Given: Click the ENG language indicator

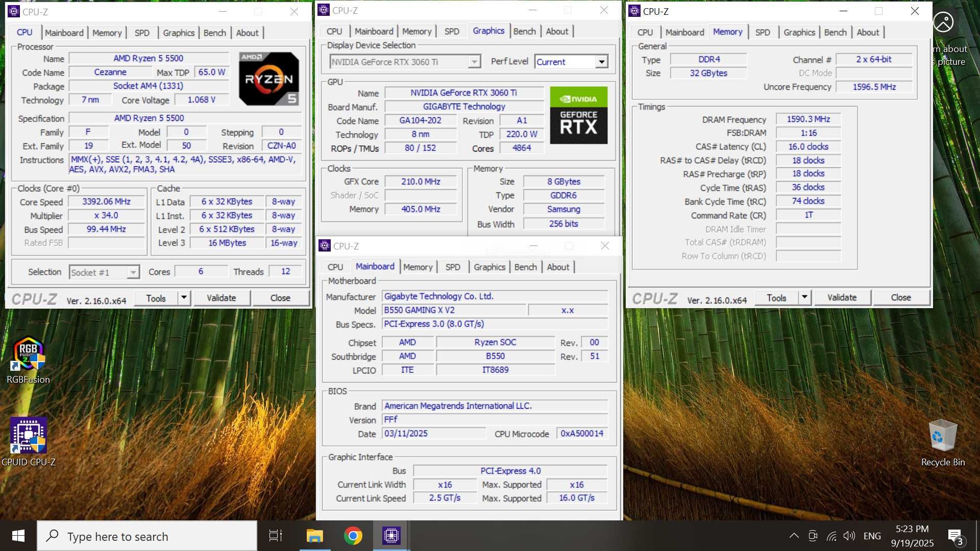Looking at the screenshot, I should pyautogui.click(x=872, y=536).
